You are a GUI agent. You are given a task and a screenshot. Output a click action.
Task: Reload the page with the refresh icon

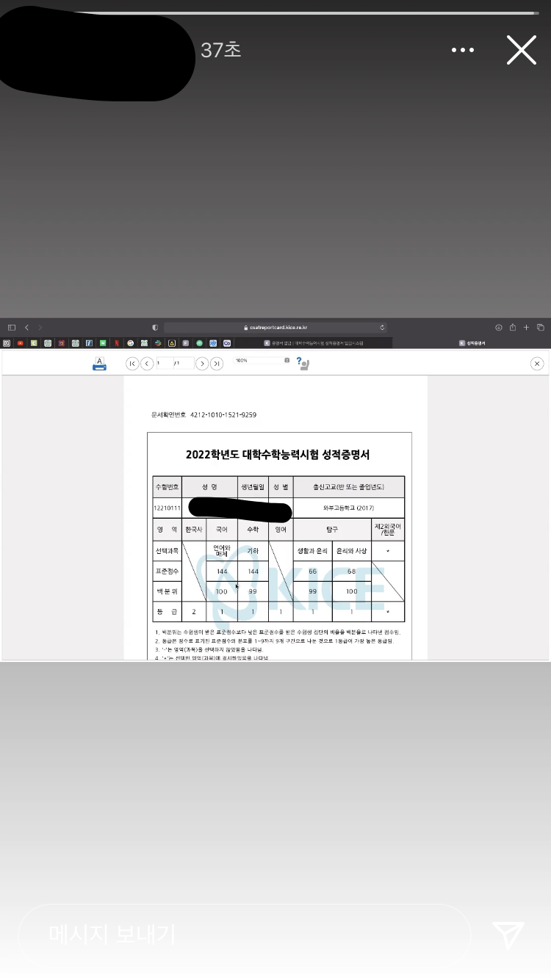[382, 328]
